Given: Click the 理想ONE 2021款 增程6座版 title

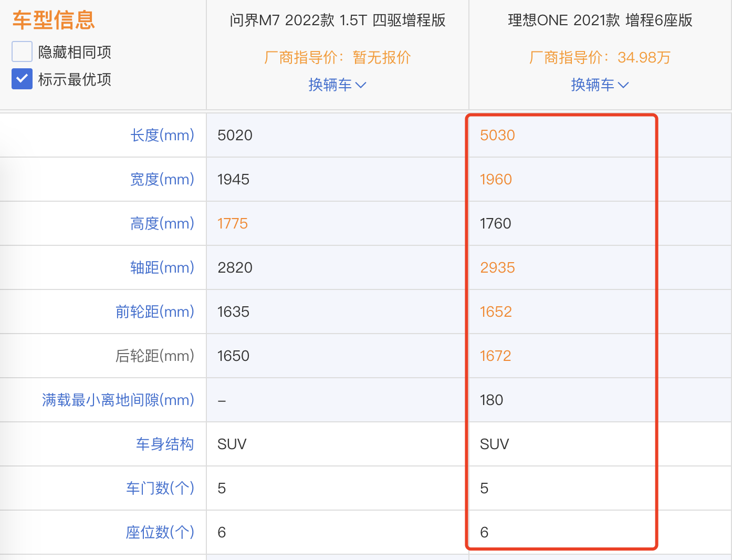Looking at the screenshot, I should (600, 20).
